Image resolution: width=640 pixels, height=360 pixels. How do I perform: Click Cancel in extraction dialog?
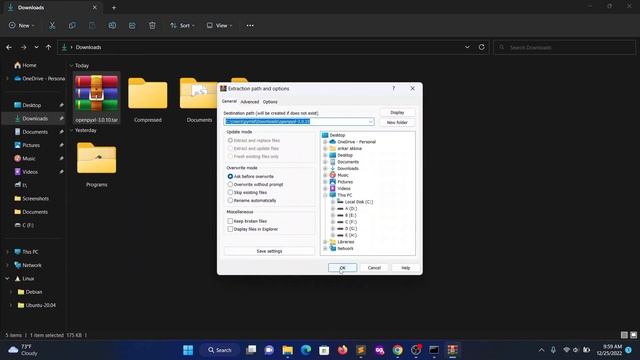(374, 268)
